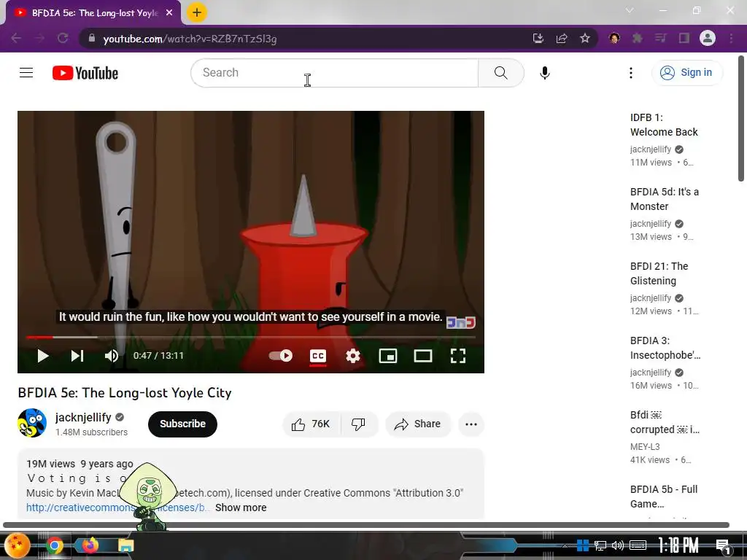The width and height of the screenshot is (747, 560).
Task: Open the tab search chevron
Action: pos(630,10)
